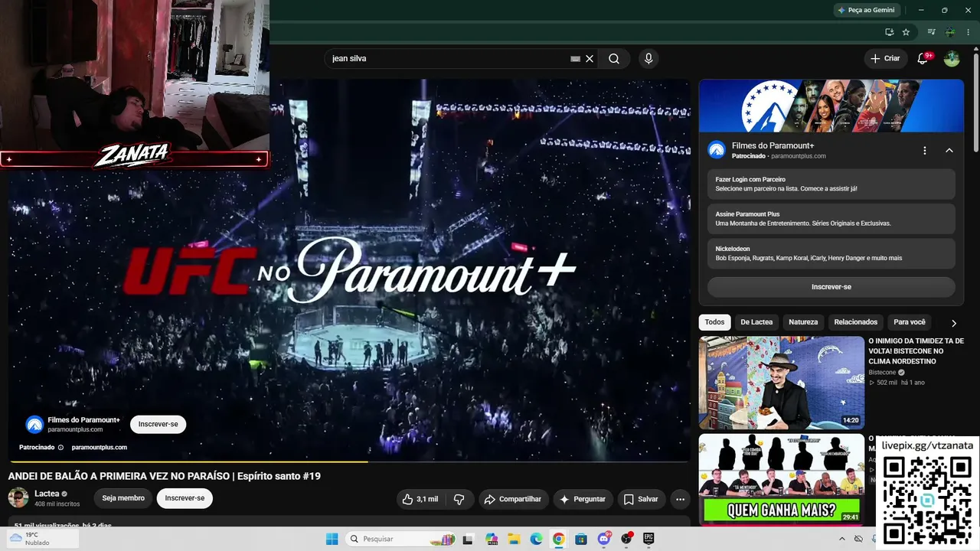Image resolution: width=980 pixels, height=551 pixels.
Task: Like the video with 3,1 mil likes
Action: pos(421,499)
